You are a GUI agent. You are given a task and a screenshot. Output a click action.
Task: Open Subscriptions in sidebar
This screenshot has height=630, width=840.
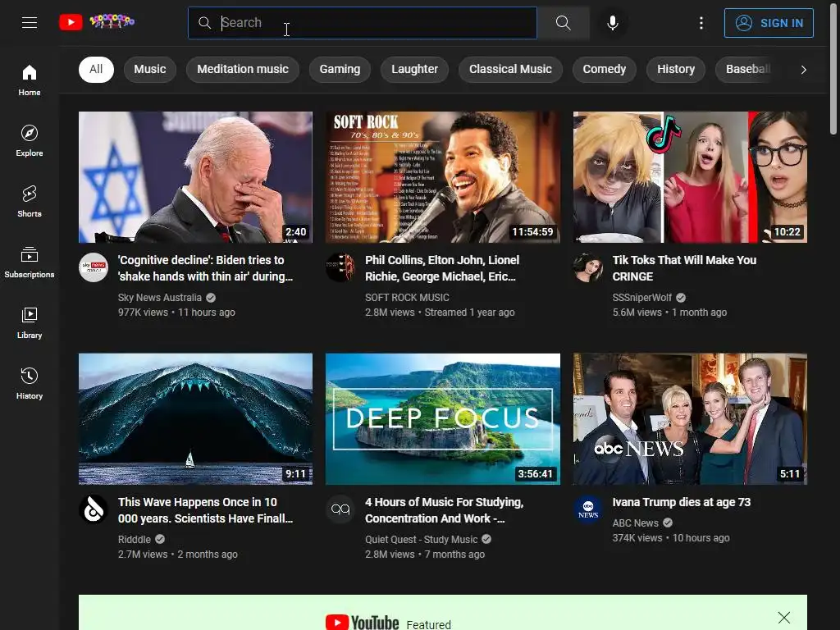point(30,262)
